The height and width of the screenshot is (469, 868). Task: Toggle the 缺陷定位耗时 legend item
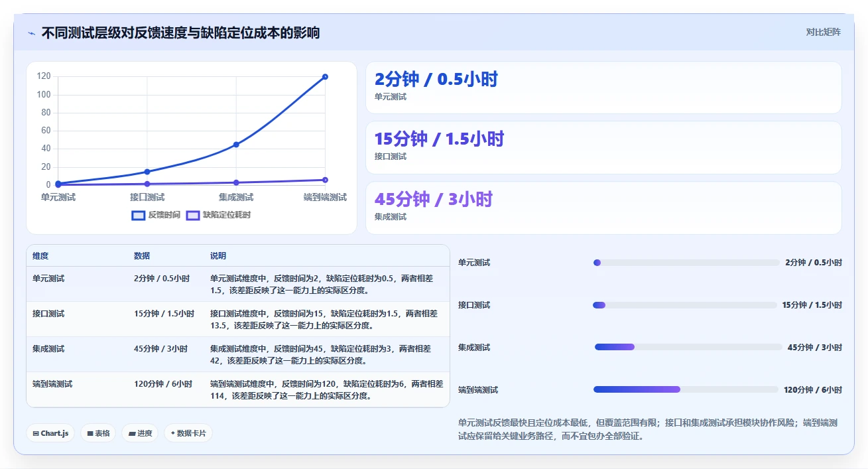coord(218,215)
